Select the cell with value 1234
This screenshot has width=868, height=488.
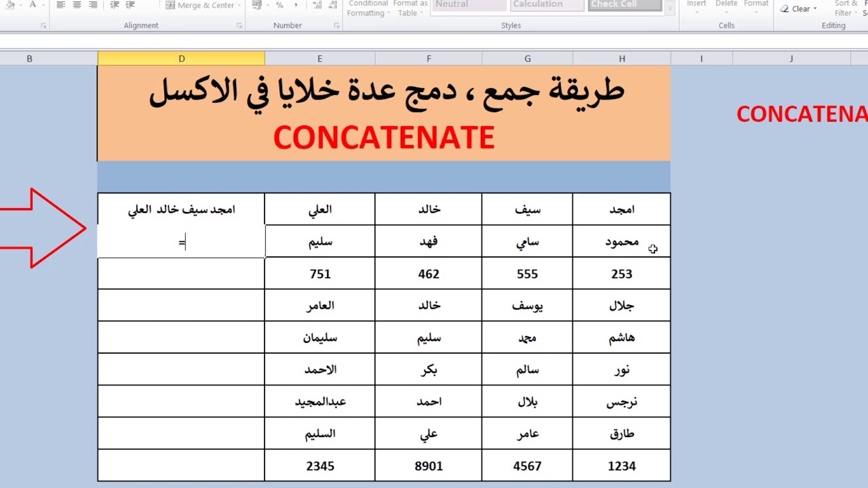[x=622, y=466]
